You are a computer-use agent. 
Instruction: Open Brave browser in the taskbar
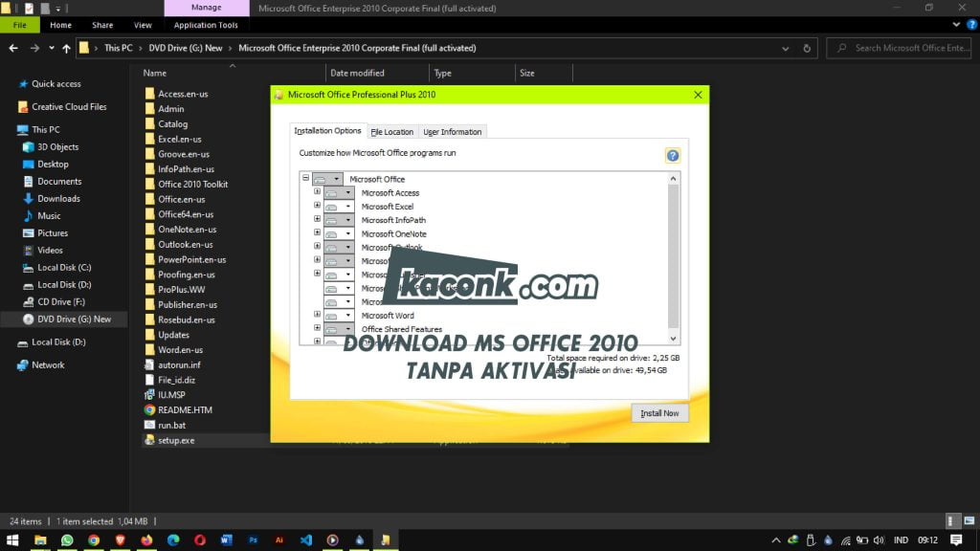[x=120, y=540]
